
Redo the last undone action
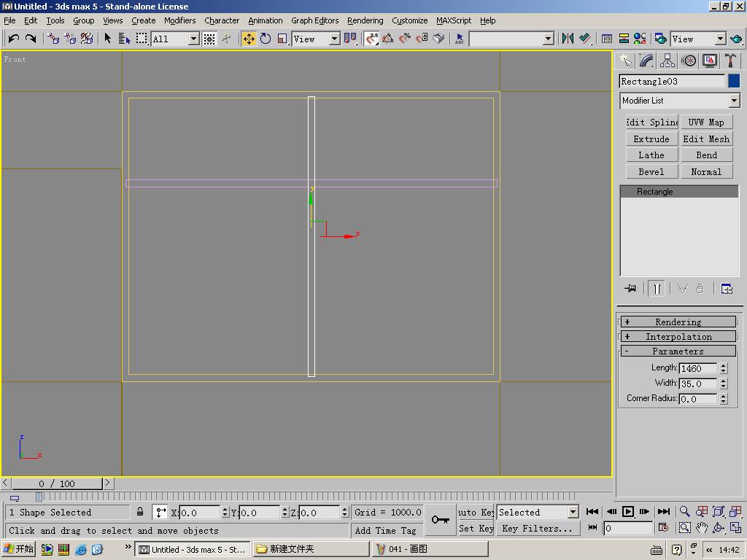[31, 39]
